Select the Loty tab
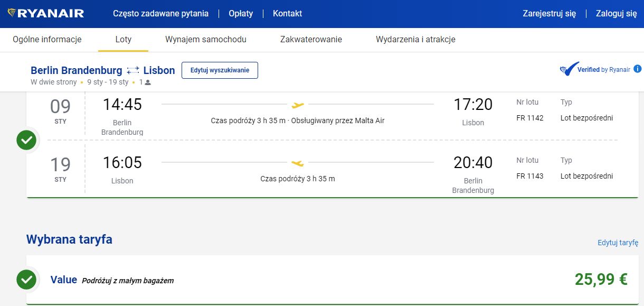Image resolution: width=644 pixels, height=306 pixels. [124, 39]
